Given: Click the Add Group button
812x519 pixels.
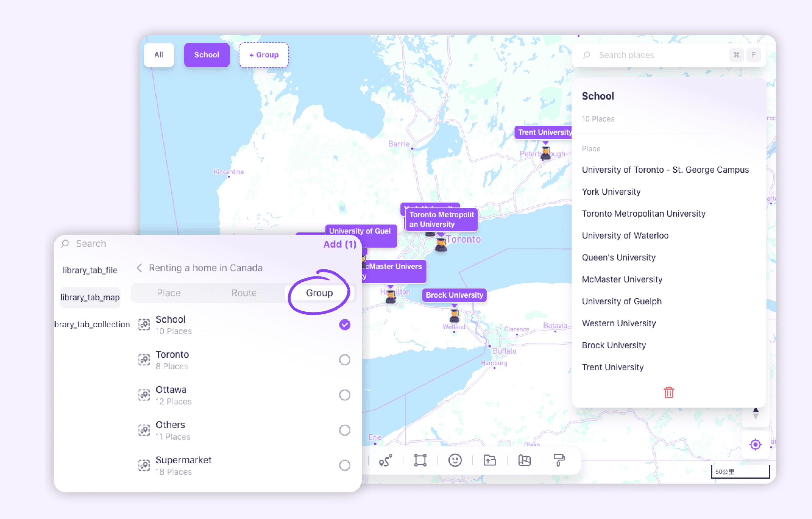Looking at the screenshot, I should (x=263, y=54).
